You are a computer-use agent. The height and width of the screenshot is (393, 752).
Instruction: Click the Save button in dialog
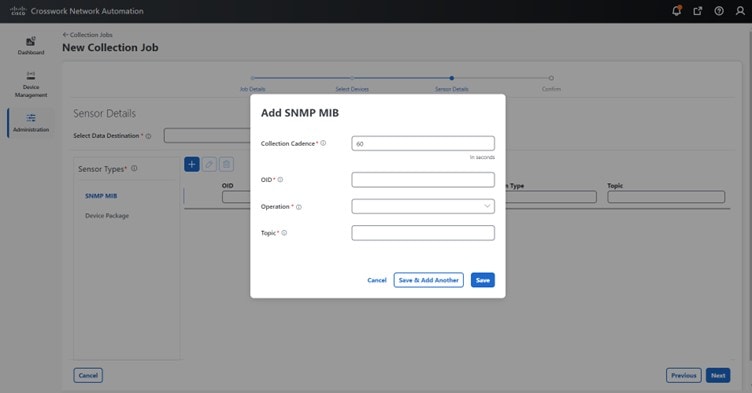click(x=482, y=280)
